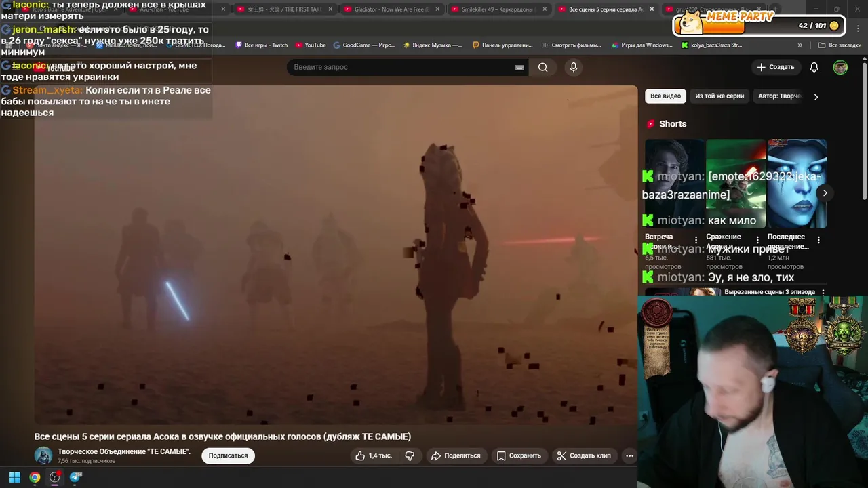Open channel name 'Творческое Объединение ТЕ САМЫЕ'
Image resolution: width=868 pixels, height=488 pixels.
pos(124,451)
